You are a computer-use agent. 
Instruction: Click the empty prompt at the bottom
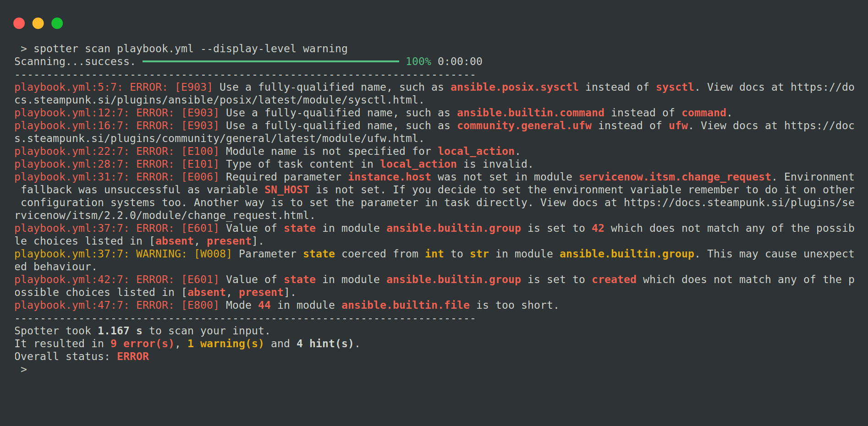24,369
